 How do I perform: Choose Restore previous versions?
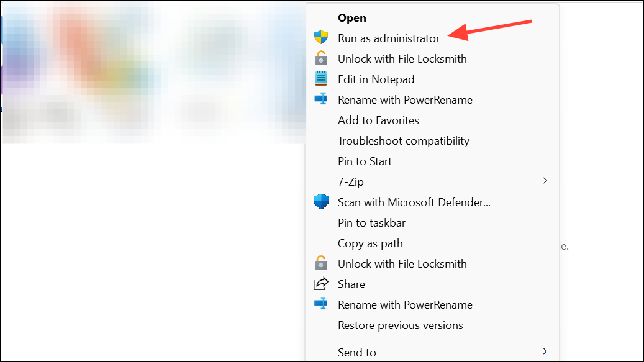point(400,325)
